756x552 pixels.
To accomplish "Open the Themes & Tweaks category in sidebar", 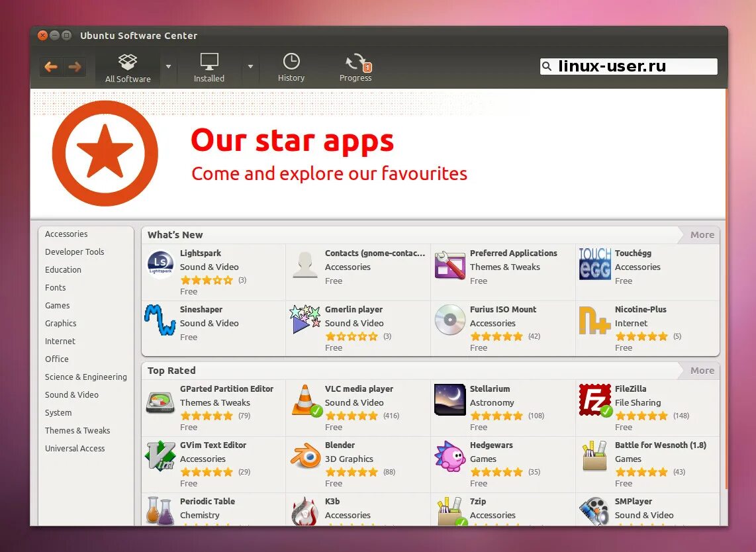I will 77,430.
